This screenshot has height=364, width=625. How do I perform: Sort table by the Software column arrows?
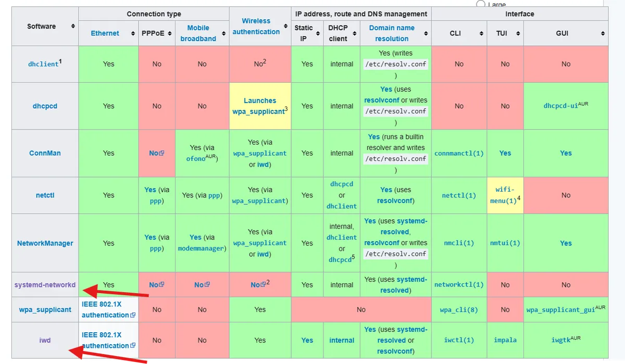tap(73, 26)
